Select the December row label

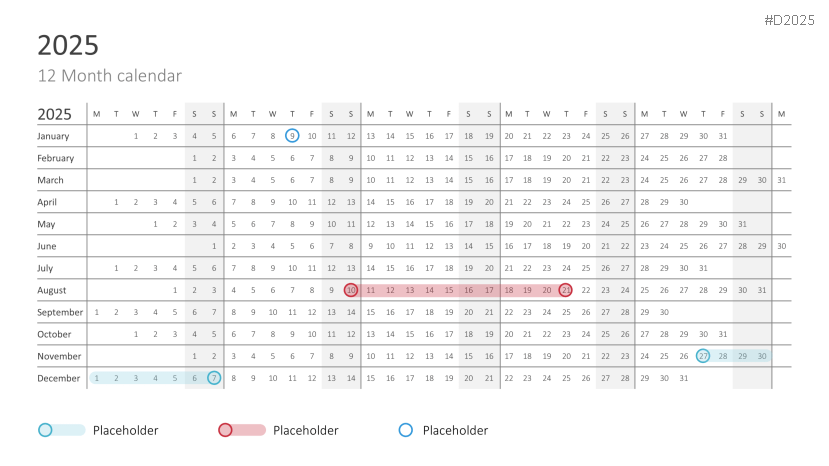[x=59, y=378]
